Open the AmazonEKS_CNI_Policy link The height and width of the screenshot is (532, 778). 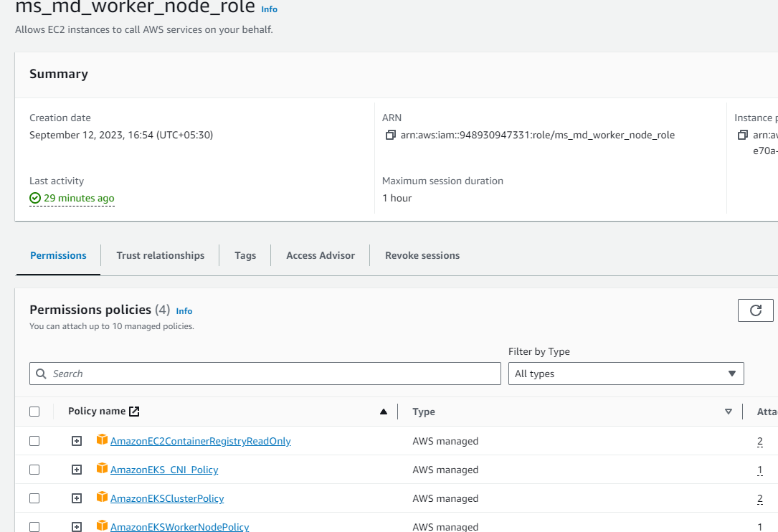click(x=164, y=470)
